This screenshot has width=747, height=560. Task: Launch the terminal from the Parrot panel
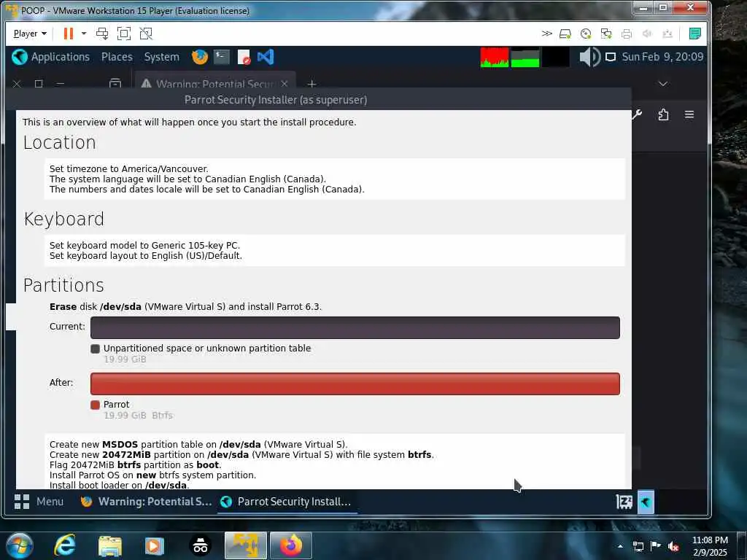point(222,57)
